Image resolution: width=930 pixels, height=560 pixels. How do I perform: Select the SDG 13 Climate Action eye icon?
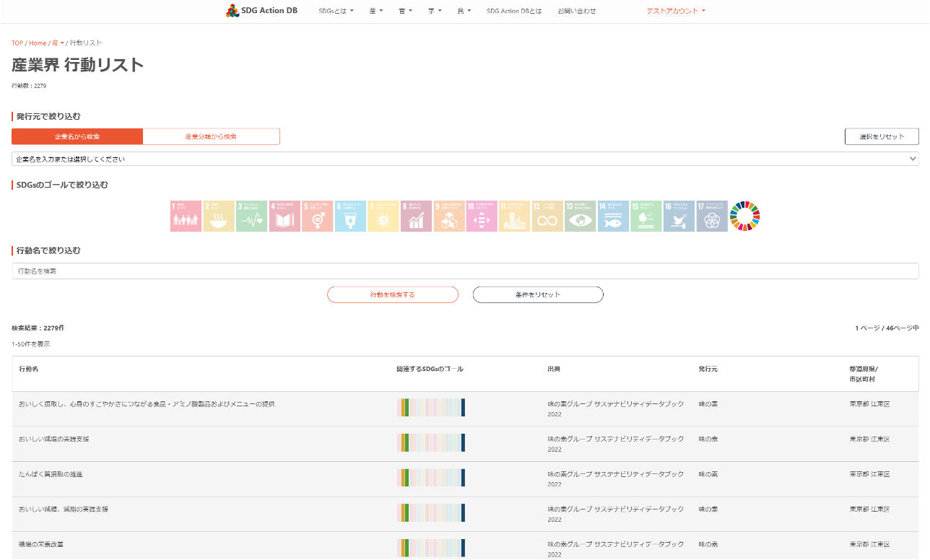[580, 216]
